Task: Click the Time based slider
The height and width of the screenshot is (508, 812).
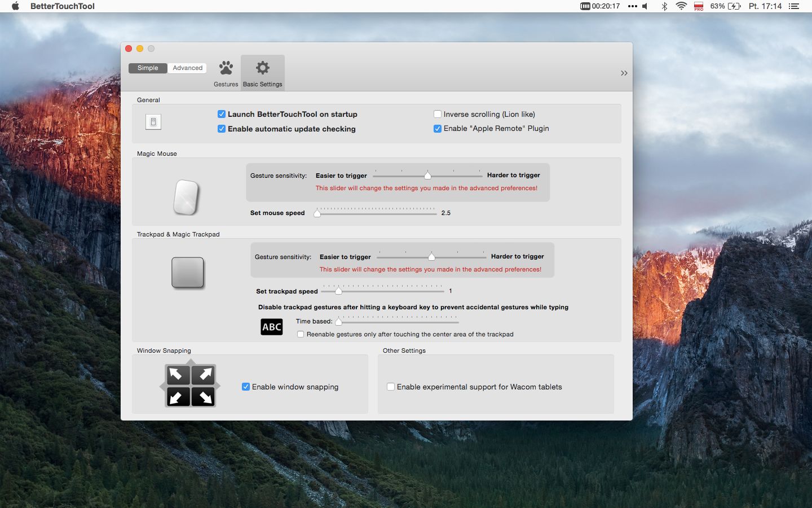Action: pos(397,321)
